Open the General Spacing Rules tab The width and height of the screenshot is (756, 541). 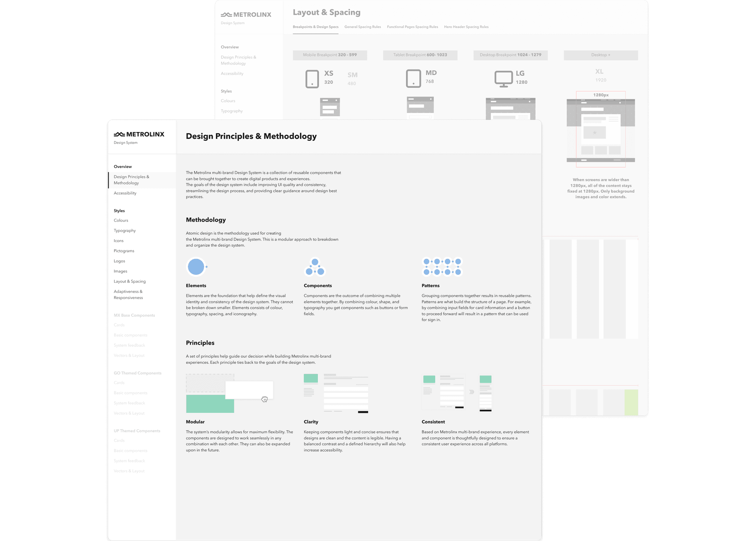[362, 27]
